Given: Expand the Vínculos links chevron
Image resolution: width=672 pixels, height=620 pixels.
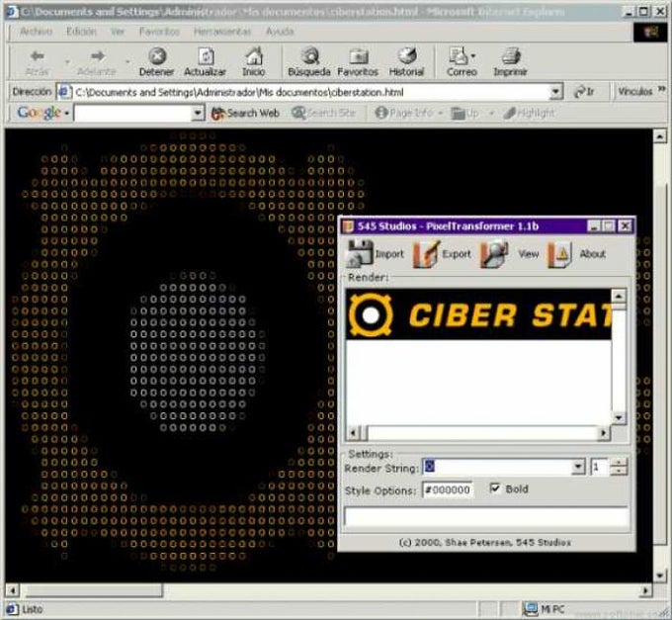Looking at the screenshot, I should click(662, 89).
